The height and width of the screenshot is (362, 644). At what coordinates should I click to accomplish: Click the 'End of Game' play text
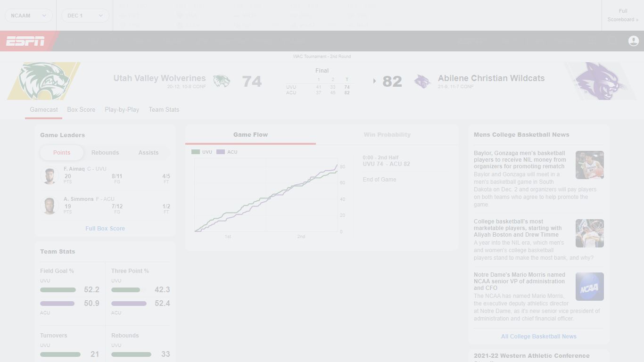point(380,180)
